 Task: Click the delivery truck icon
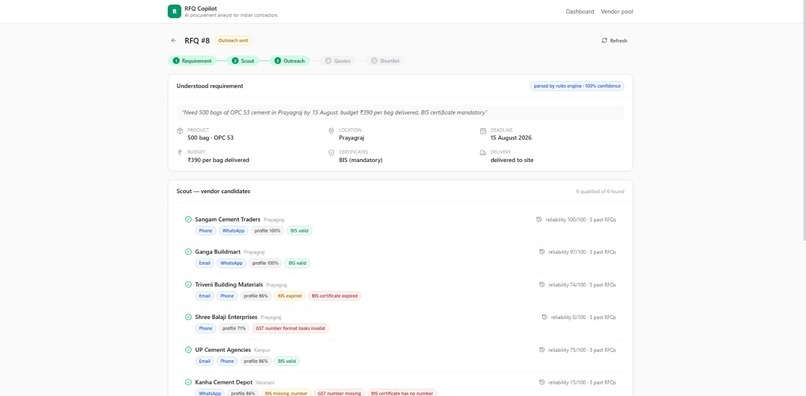click(x=483, y=153)
